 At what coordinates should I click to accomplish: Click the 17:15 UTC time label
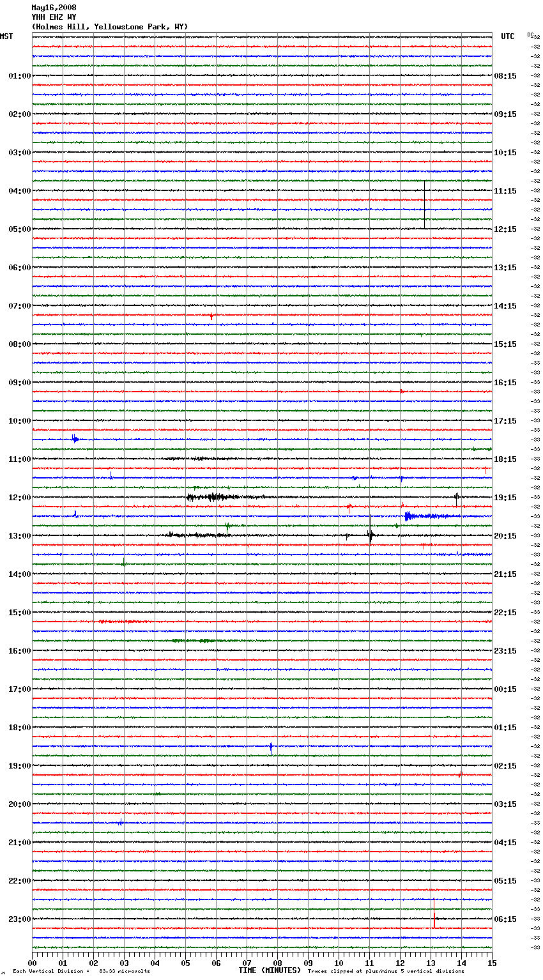click(505, 421)
